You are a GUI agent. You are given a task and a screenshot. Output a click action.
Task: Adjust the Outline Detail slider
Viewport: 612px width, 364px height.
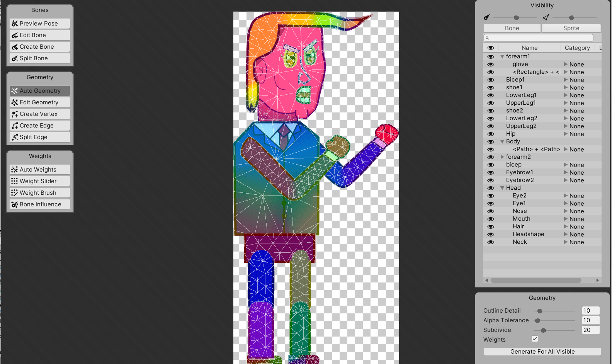coord(540,311)
